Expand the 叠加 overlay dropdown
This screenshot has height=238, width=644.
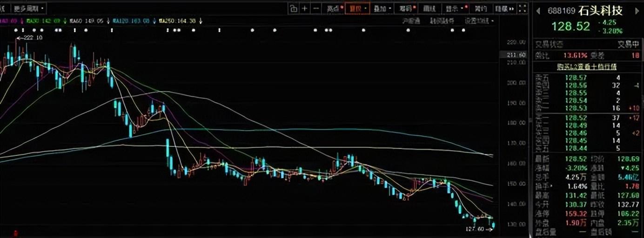(382, 8)
